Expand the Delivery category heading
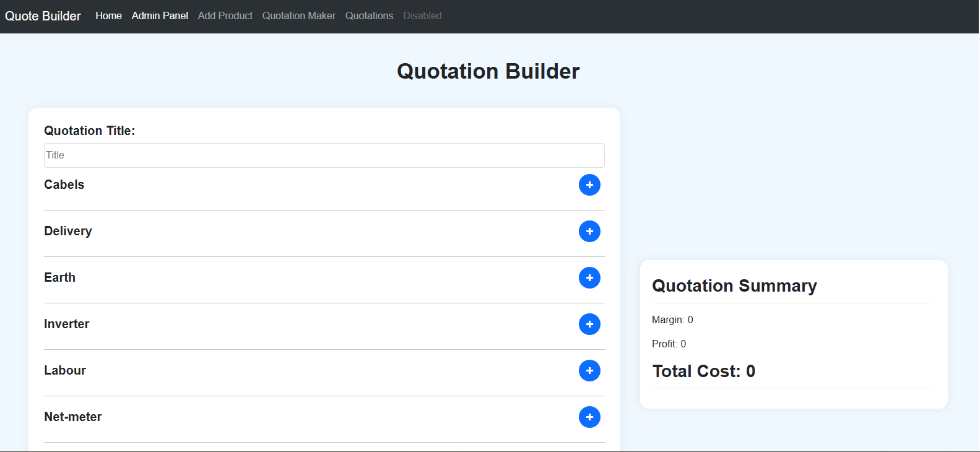The height and width of the screenshot is (452, 980). pos(68,232)
